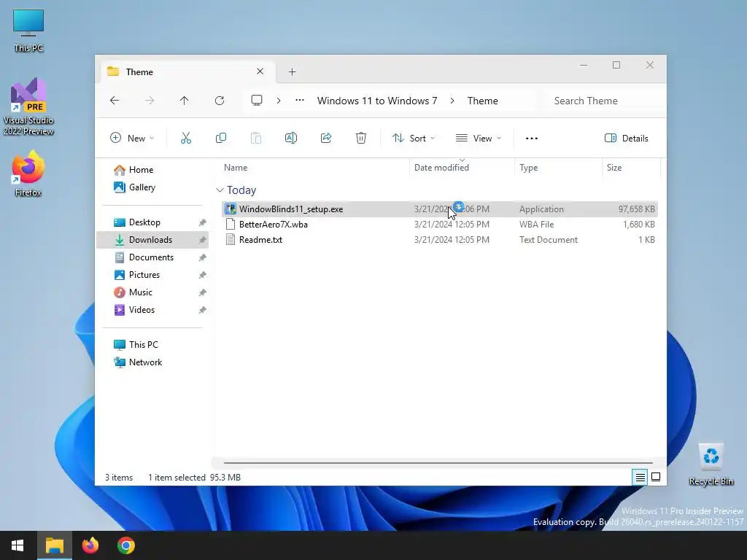
Task: Sort by the Name column header
Action: coord(314,168)
